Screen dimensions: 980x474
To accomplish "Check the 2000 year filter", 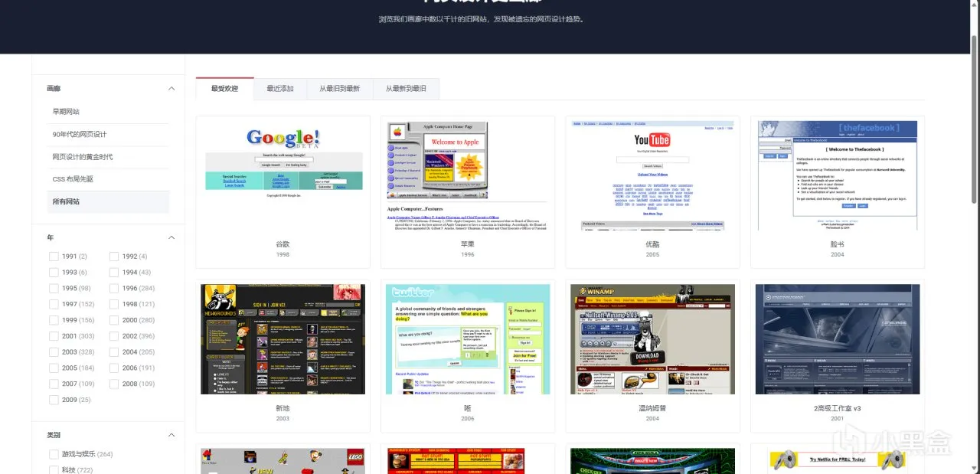I will pos(114,320).
